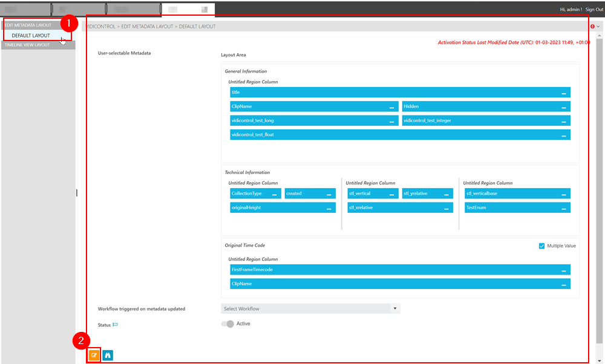
Task: Click the red alert icon in breadcrumb bar
Action: coord(592,27)
